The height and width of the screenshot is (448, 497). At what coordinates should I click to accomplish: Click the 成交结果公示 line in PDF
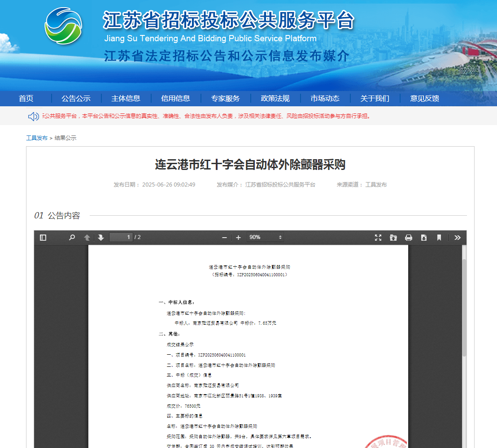pyautogui.click(x=180, y=345)
